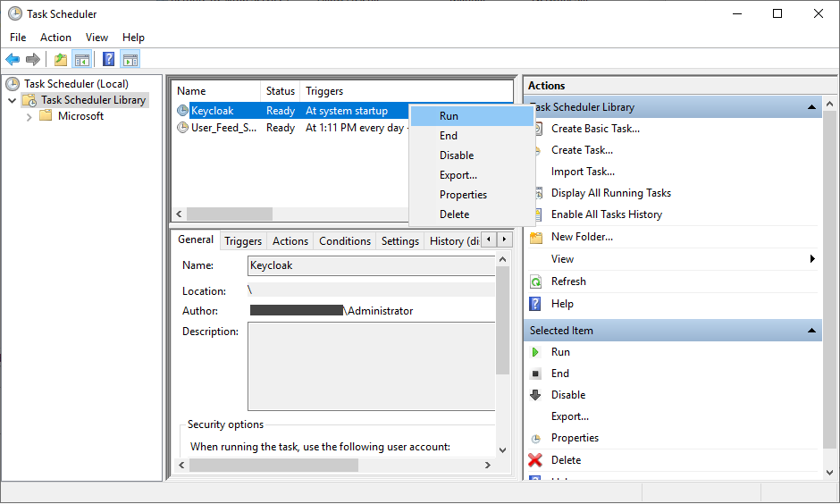Screen dimensions: 840x504
Task: Switch to the Triggers tab
Action: [x=243, y=241]
